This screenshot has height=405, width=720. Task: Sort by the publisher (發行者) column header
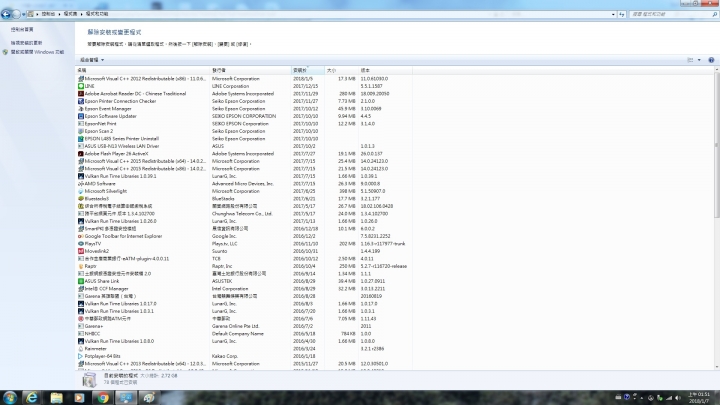[x=250, y=70]
